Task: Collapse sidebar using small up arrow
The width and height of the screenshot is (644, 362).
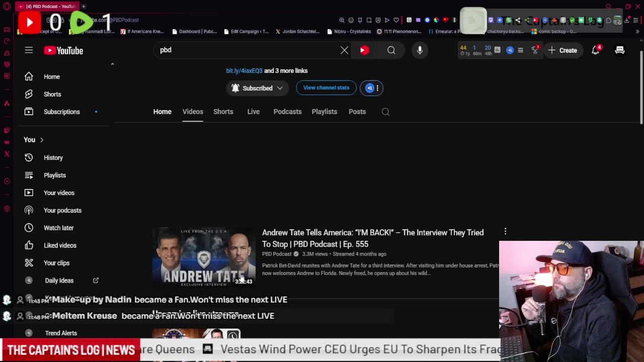Action: point(112,64)
